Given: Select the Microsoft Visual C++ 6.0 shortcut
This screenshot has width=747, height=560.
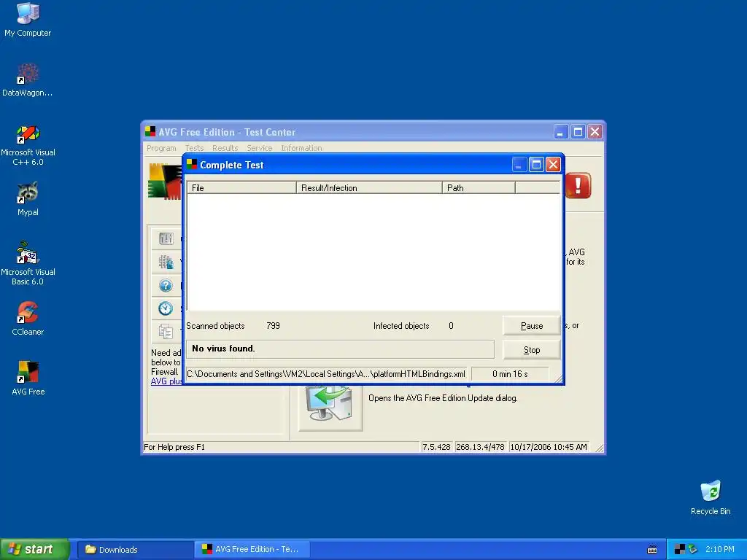Looking at the screenshot, I should tap(28, 146).
